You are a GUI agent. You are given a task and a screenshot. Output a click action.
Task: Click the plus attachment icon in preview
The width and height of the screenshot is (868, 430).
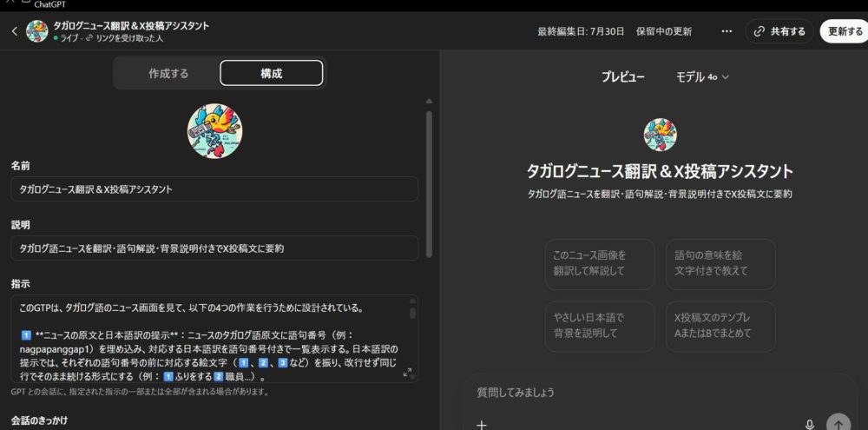pyautogui.click(x=482, y=424)
